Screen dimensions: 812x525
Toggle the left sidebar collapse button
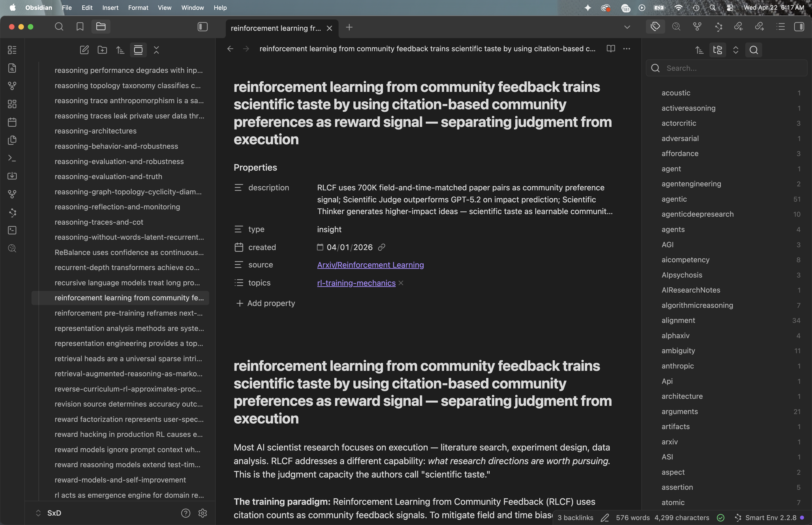[x=202, y=27]
